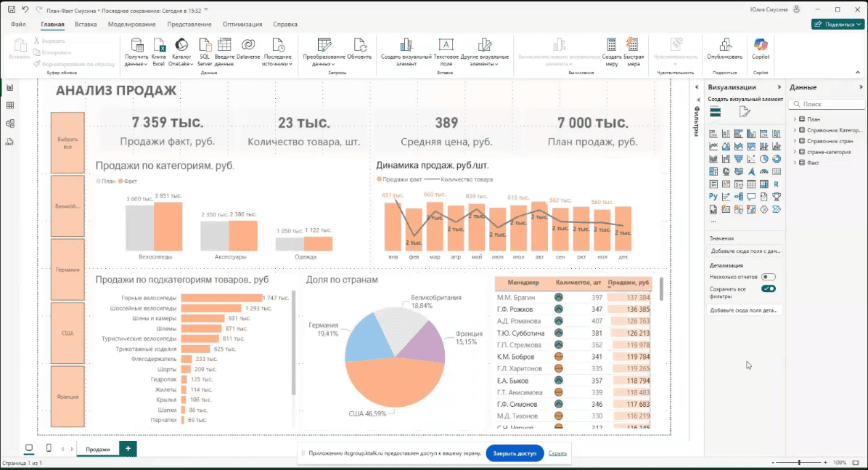Select the Продажи page tab
The height and width of the screenshot is (470, 868).
point(99,448)
